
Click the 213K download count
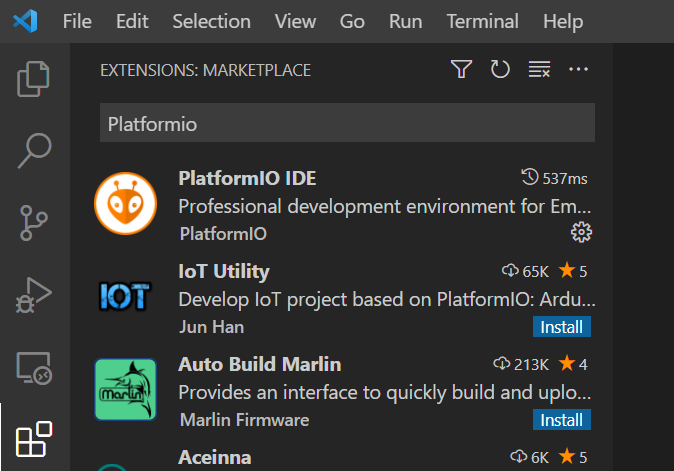tap(521, 364)
